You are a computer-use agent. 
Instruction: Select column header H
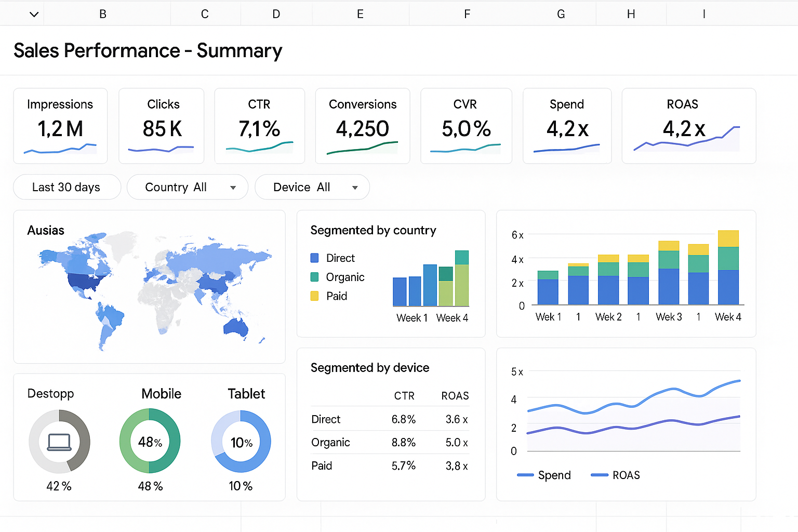pos(631,14)
